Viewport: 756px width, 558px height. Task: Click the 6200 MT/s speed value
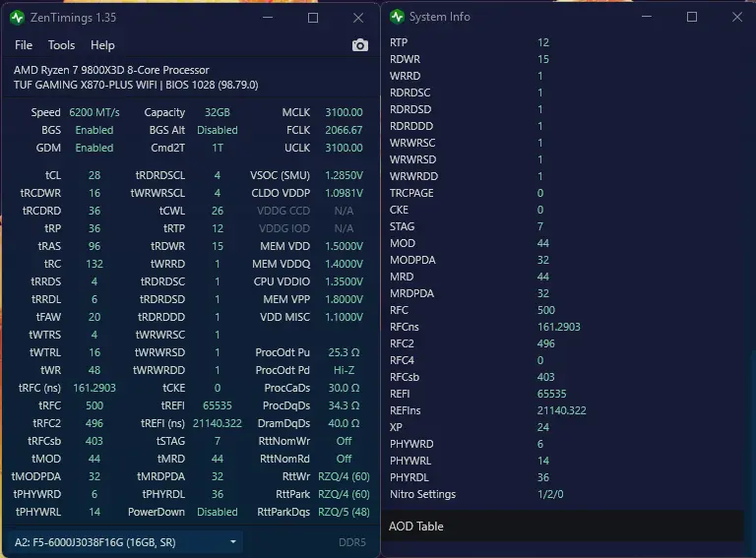[x=94, y=112]
